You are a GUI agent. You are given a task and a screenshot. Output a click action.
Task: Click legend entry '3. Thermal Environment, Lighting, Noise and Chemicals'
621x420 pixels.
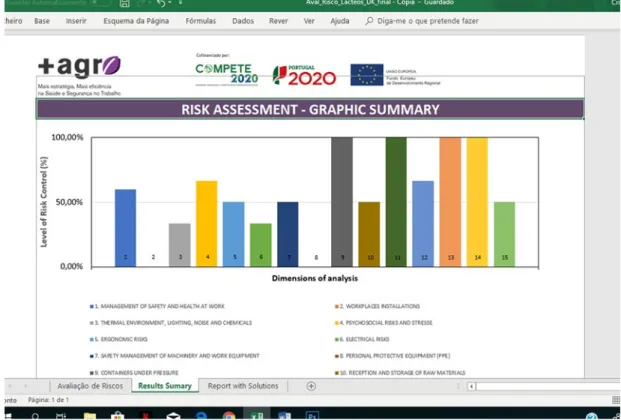(171, 323)
